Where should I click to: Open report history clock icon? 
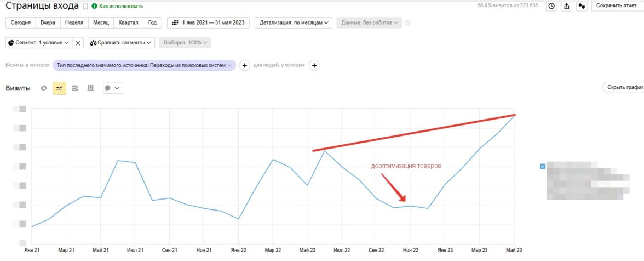551,6
